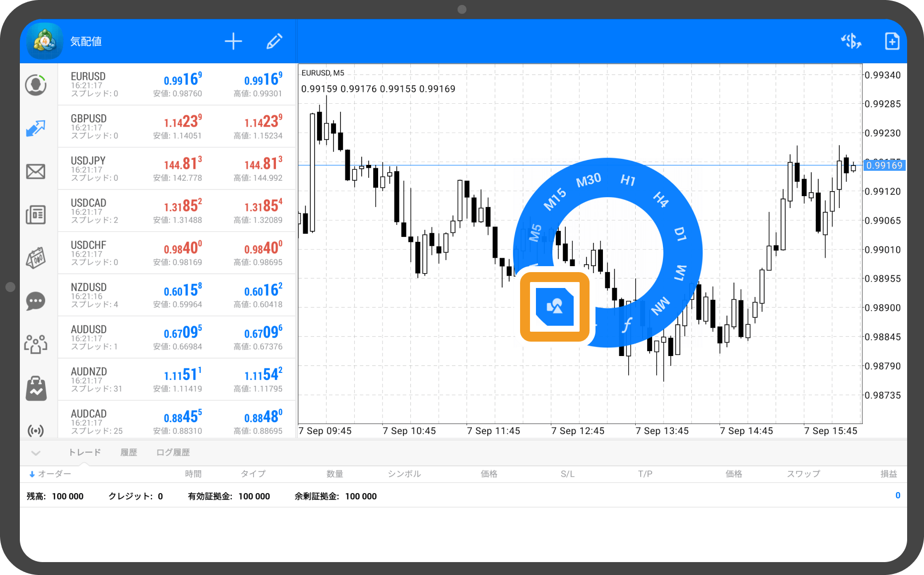Viewport: 924px width, 575px height.
Task: Open indicators f icon in radial menu
Action: coord(627,325)
